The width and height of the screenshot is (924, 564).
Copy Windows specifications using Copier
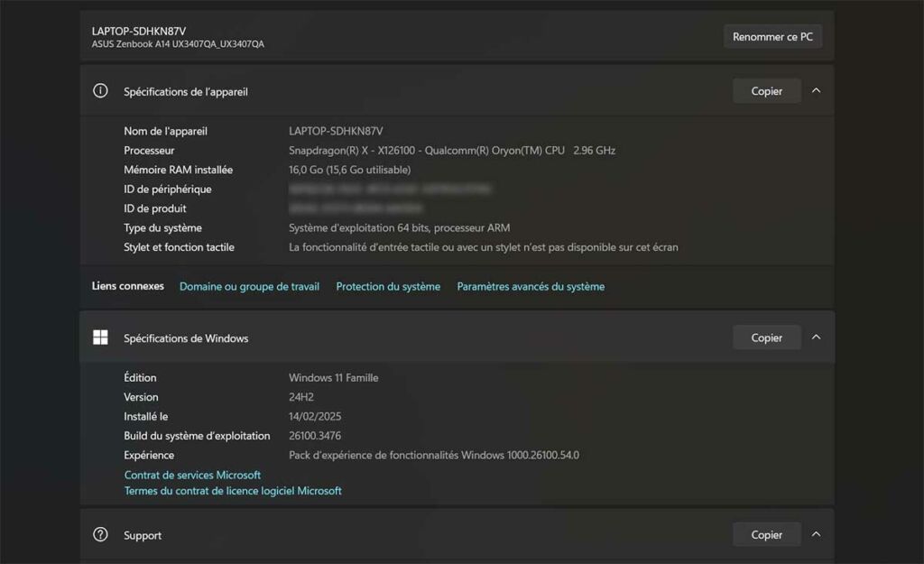point(766,337)
